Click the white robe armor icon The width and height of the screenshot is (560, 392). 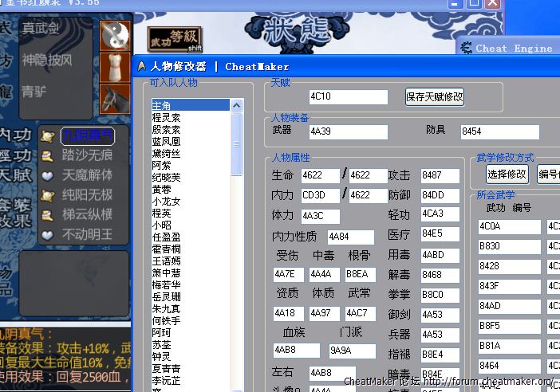coord(114,66)
